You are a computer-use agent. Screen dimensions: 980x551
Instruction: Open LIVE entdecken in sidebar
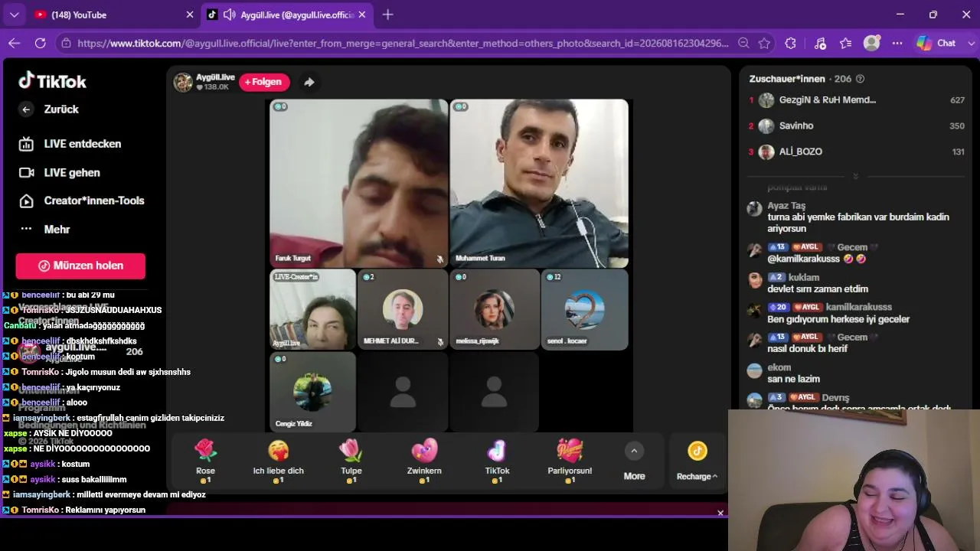click(x=70, y=144)
